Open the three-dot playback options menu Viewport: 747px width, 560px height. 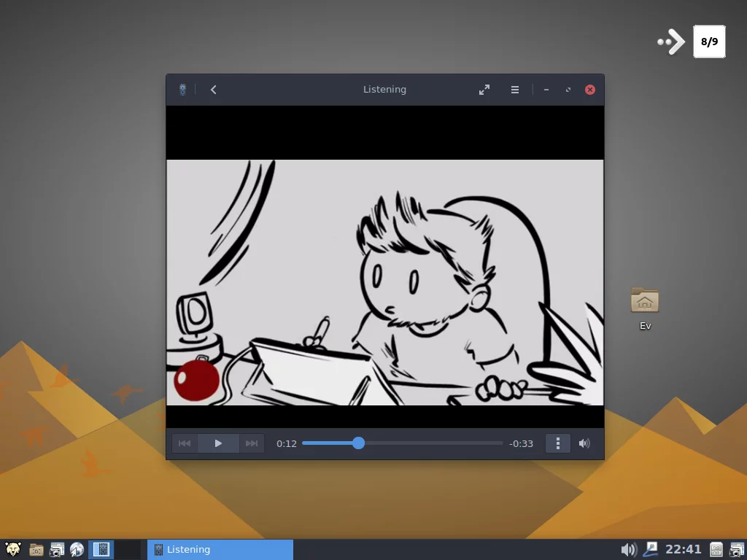(x=557, y=443)
